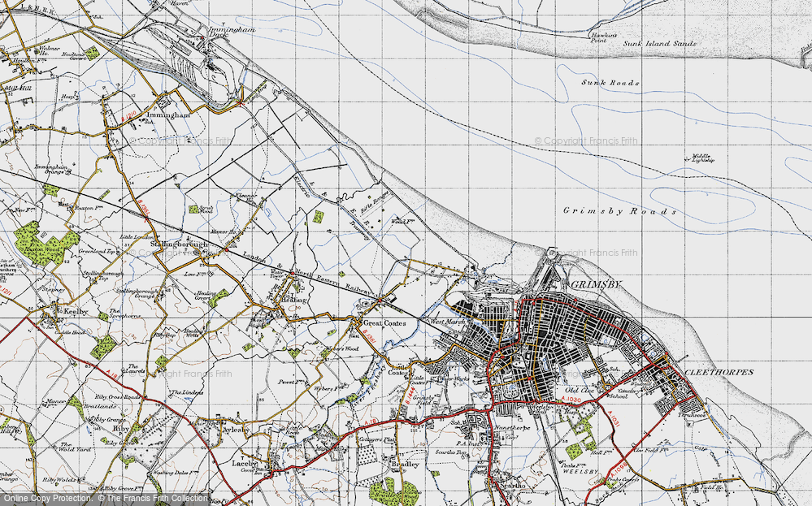The image size is (812, 506).
Task: Click B.1361 road number below Great Coates
Action: coord(368,336)
